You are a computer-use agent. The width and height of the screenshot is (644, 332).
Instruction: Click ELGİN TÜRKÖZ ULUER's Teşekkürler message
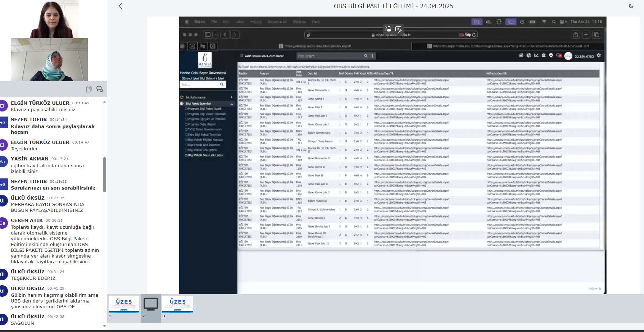24,149
